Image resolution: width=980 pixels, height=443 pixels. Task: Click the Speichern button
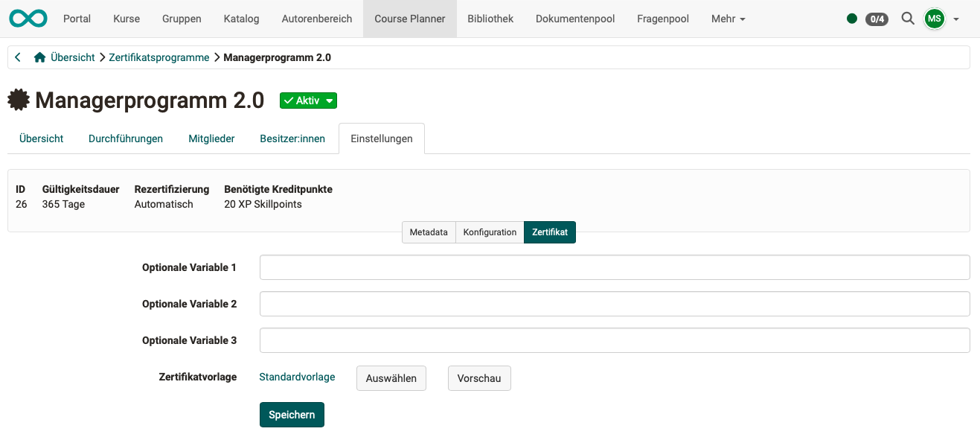pyautogui.click(x=292, y=415)
